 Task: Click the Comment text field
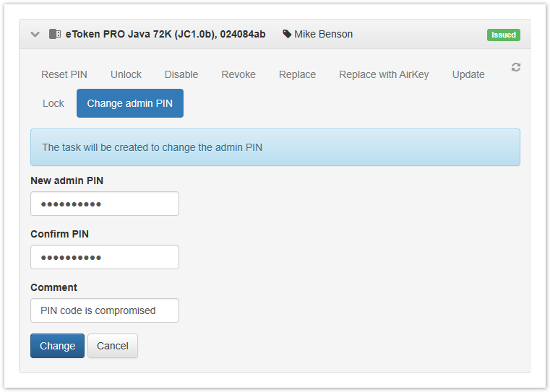(105, 310)
